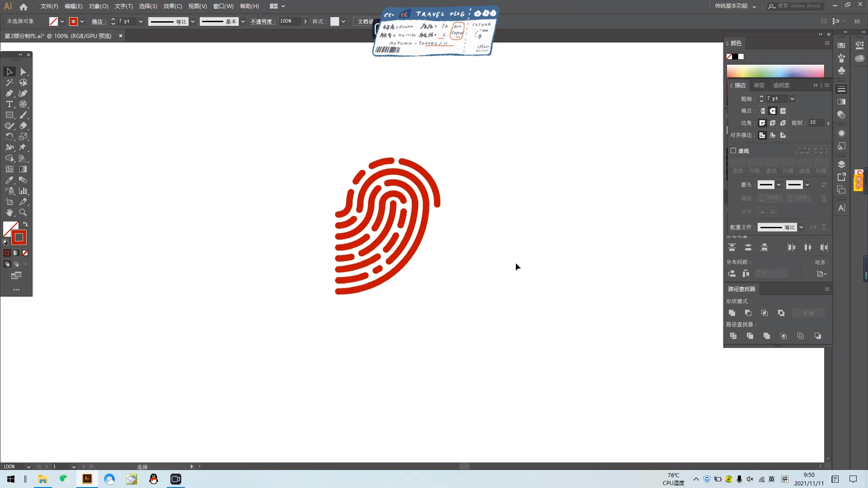Viewport: 868px width, 488px height.
Task: Select the Hand tool
Action: [x=9, y=212]
